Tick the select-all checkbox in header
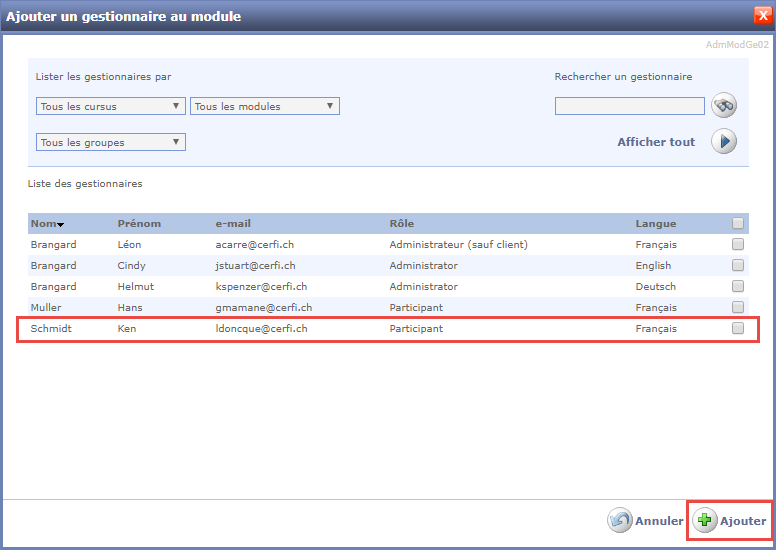 [738, 224]
